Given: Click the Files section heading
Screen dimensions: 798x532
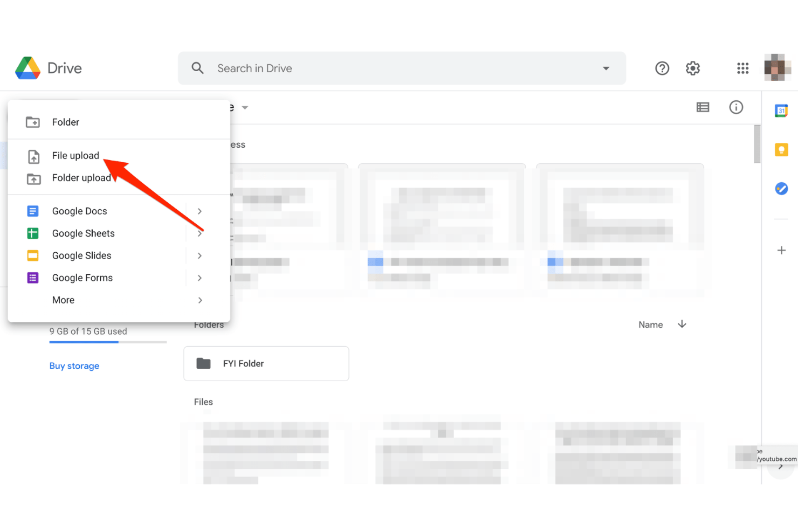Looking at the screenshot, I should point(203,402).
